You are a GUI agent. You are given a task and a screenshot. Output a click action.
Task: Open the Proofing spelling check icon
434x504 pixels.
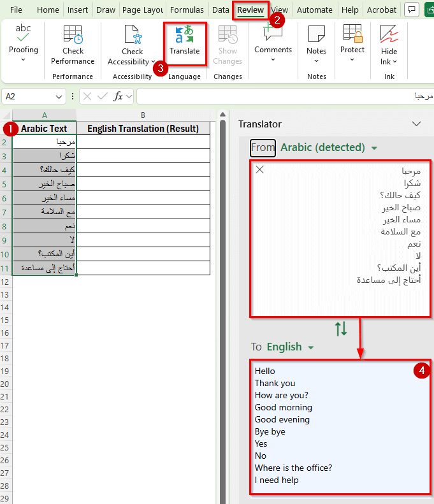pos(23,33)
